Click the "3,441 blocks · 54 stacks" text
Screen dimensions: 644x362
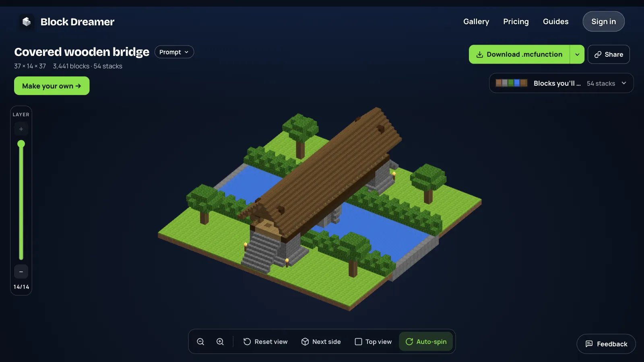click(87, 66)
